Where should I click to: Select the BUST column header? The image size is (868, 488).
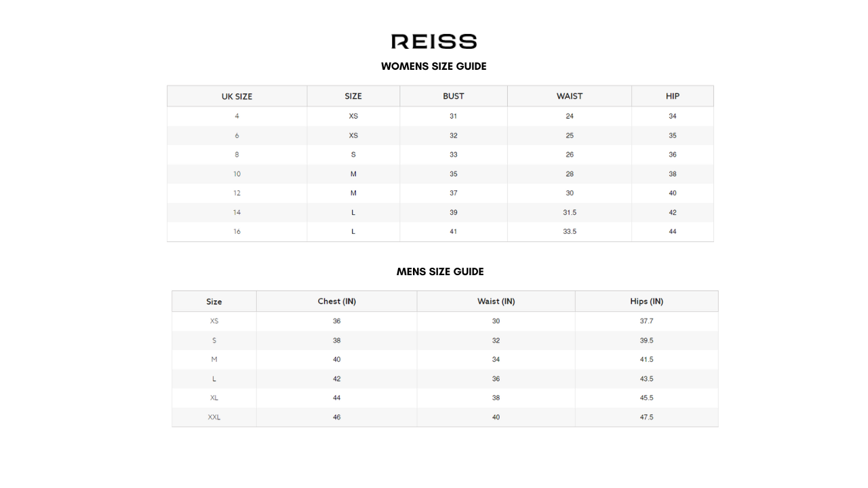pyautogui.click(x=453, y=96)
